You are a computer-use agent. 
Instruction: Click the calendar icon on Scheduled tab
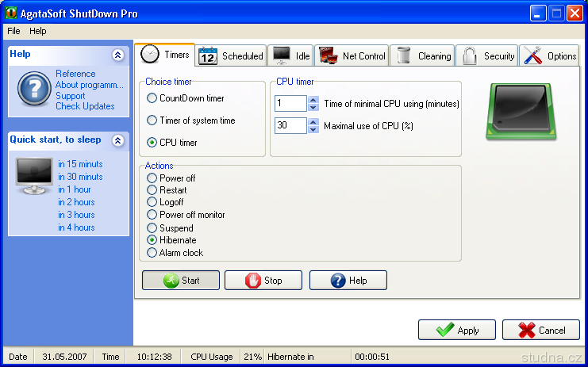208,55
